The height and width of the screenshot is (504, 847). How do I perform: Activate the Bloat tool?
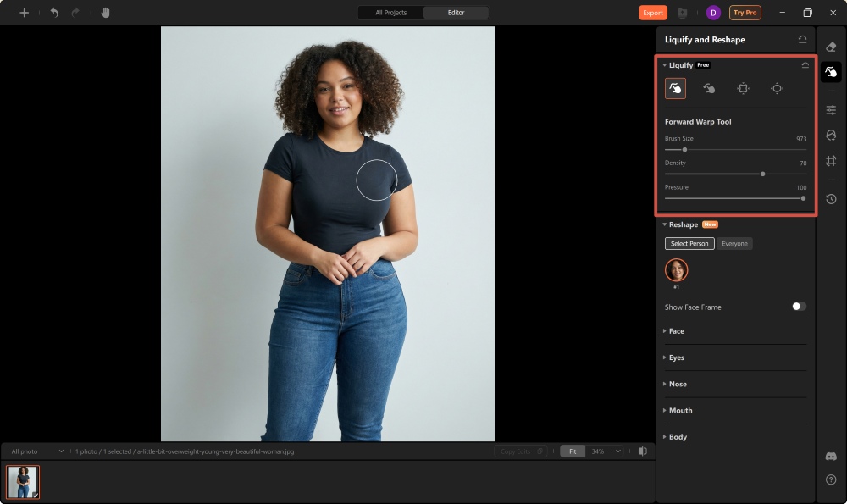click(x=778, y=87)
